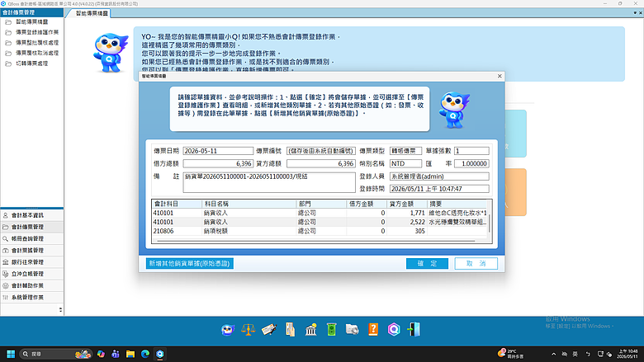Click the 備註 remark text area
Viewport: 644px width, 362px height.
269,182
